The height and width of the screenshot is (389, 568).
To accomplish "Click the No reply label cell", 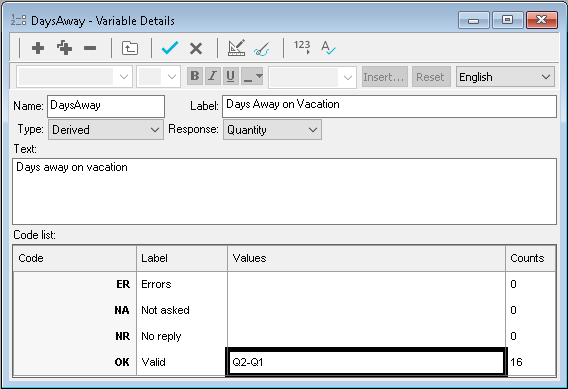I will [x=182, y=336].
